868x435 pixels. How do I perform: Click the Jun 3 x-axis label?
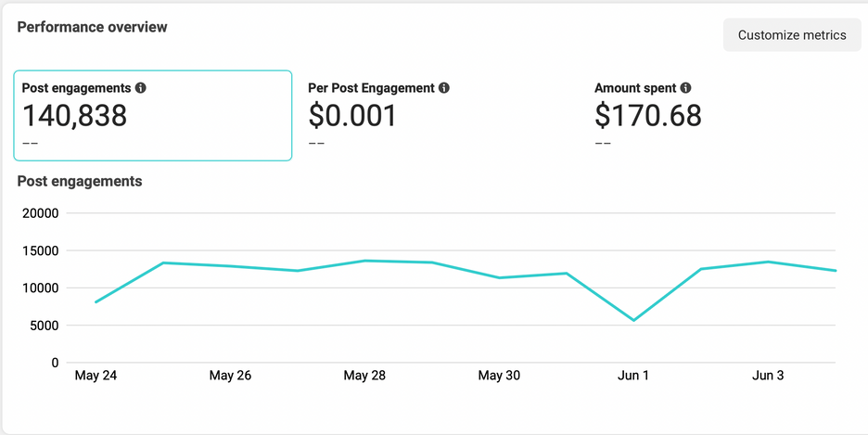(x=768, y=376)
